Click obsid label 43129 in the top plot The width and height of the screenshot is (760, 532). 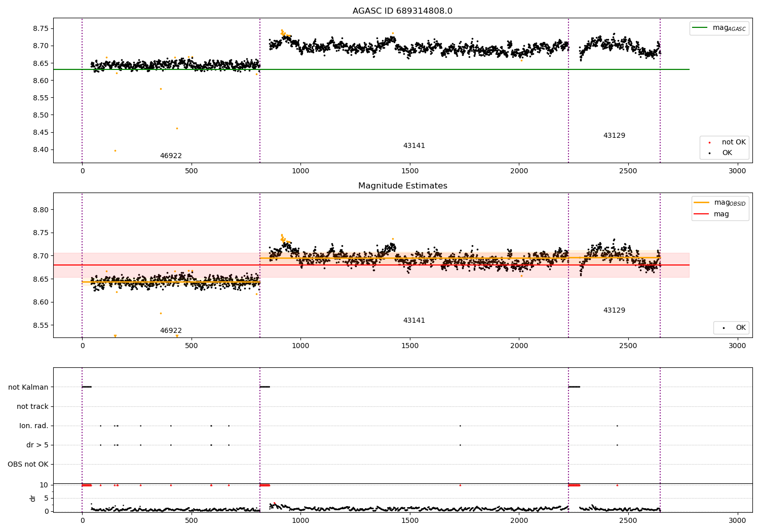614,136
